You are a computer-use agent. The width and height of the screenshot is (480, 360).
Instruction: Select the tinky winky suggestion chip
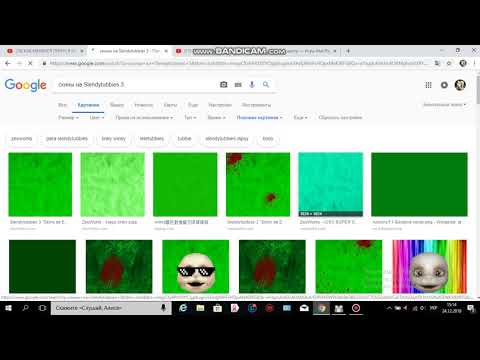(x=113, y=139)
